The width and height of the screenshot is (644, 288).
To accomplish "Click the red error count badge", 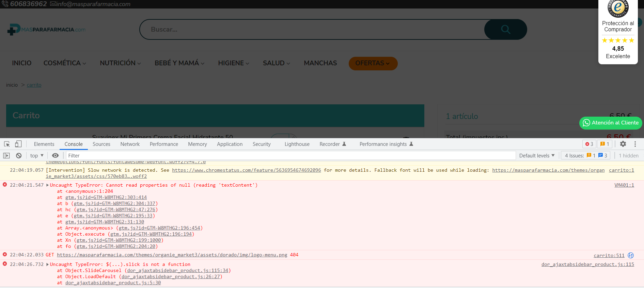I will click(589, 144).
